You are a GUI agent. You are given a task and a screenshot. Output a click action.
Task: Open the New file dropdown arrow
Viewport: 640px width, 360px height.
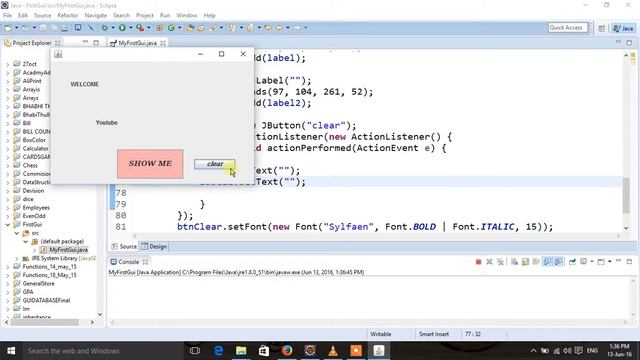pos(16,28)
